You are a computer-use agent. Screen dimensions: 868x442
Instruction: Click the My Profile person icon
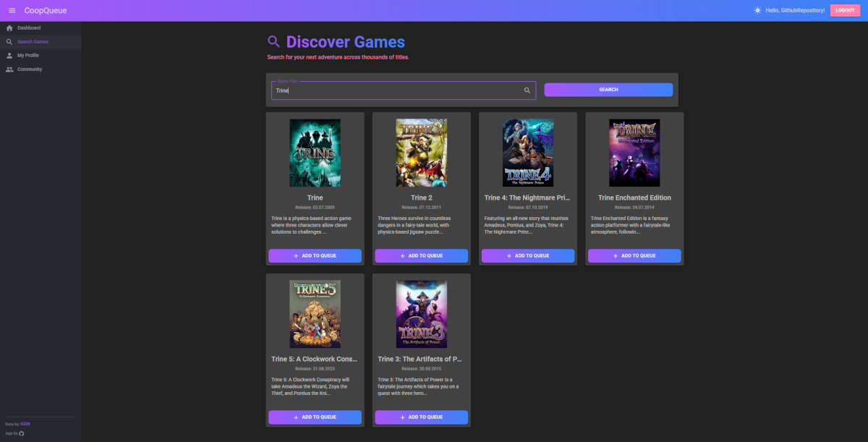tap(9, 55)
